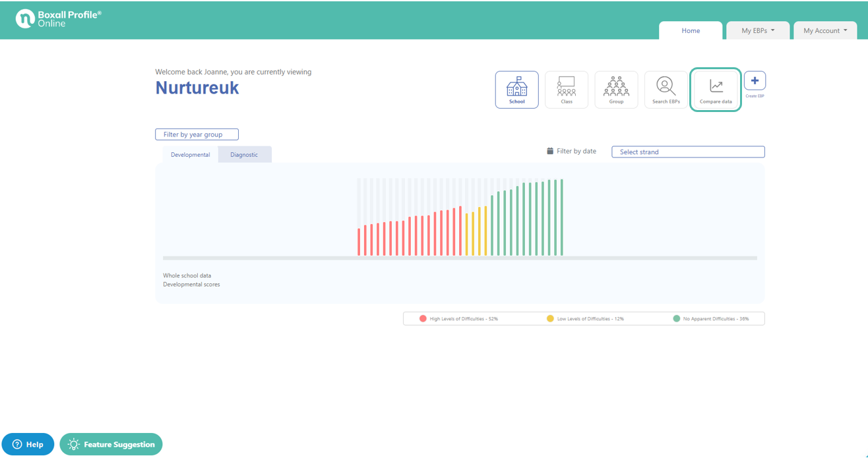Screen dimensions: 868x458
Task: Select the Developmental tab
Action: 190,155
